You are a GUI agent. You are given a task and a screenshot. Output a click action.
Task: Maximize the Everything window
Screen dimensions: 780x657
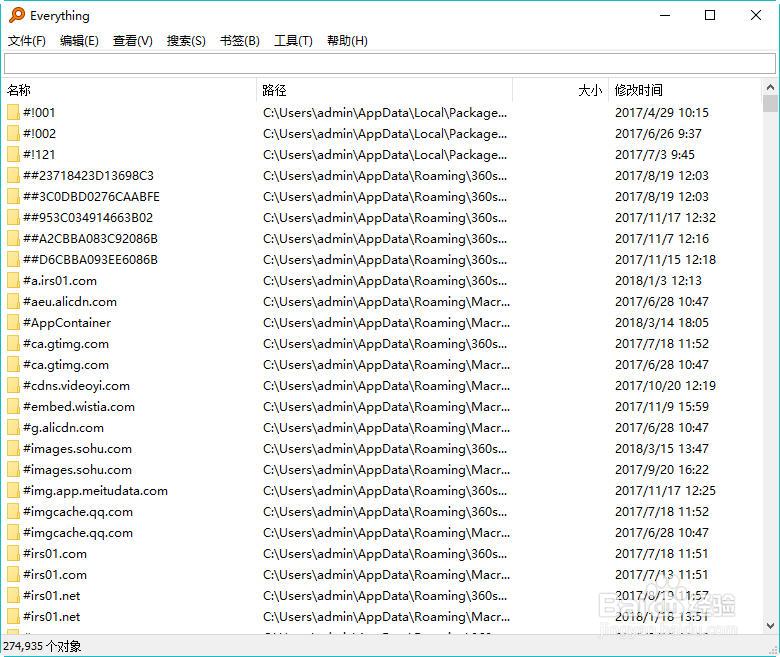pos(710,15)
